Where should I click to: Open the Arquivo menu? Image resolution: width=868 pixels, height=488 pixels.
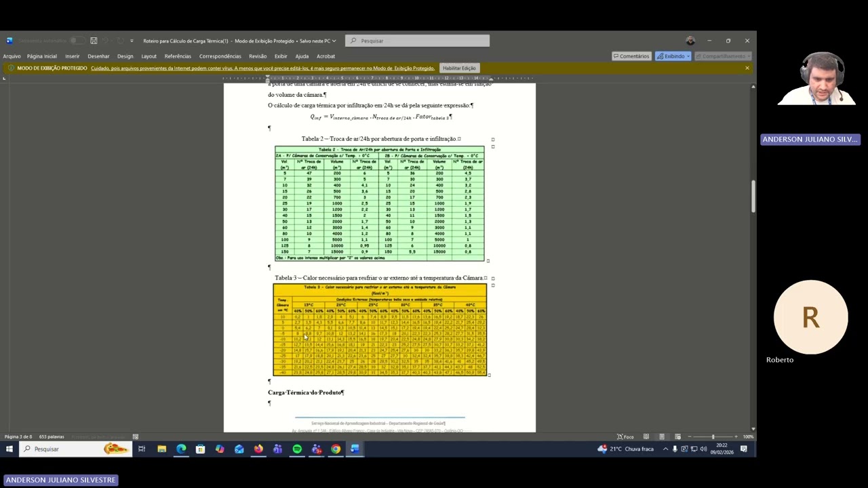[12, 56]
